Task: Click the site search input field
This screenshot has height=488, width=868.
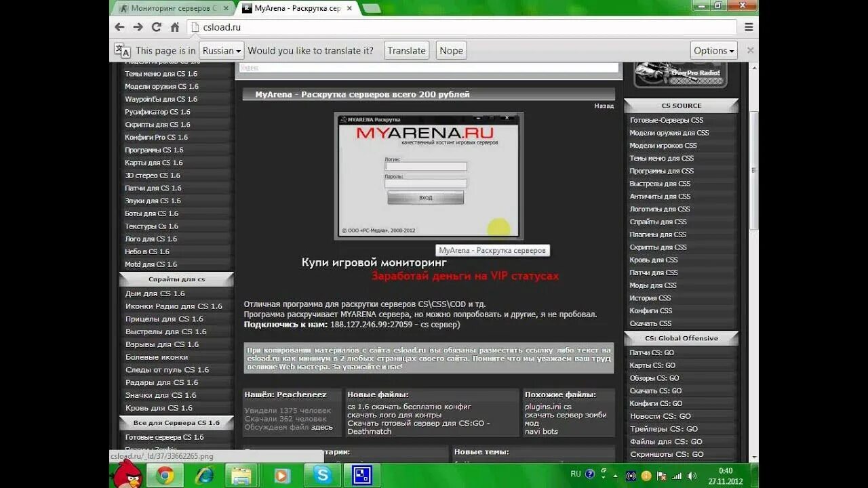Action: tap(429, 68)
